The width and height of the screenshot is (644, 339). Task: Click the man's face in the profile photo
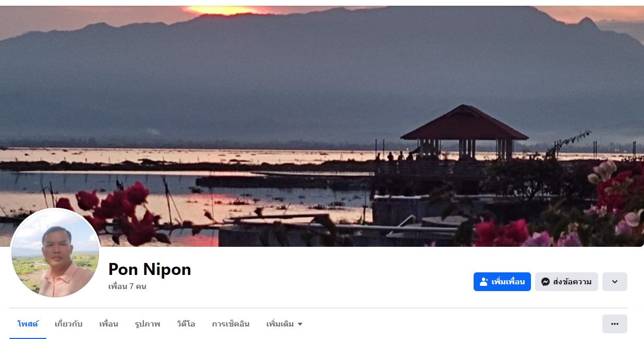57,246
